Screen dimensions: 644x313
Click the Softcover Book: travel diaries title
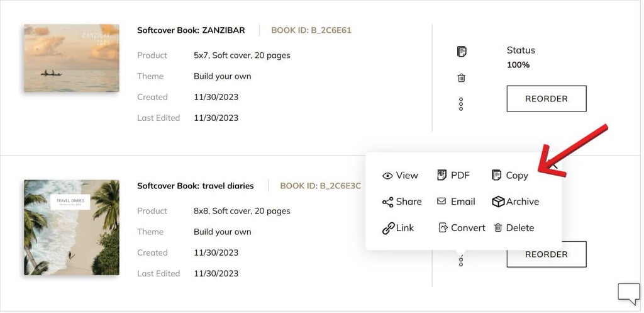click(195, 186)
